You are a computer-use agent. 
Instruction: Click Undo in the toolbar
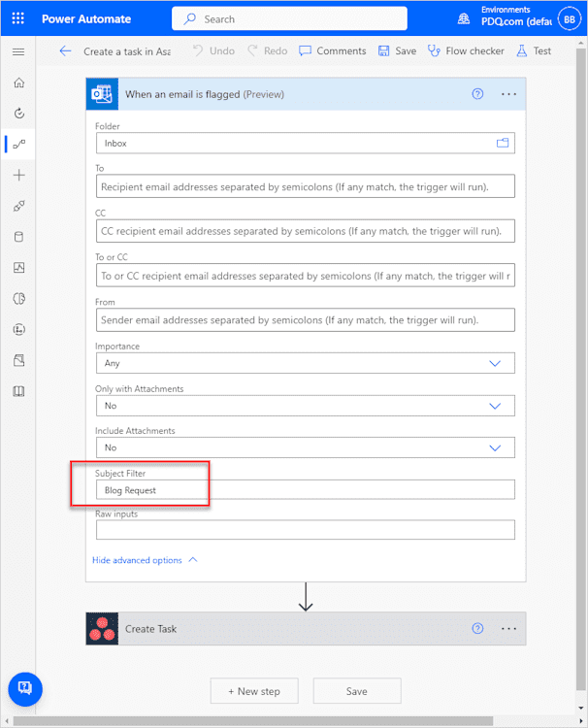tap(213, 51)
